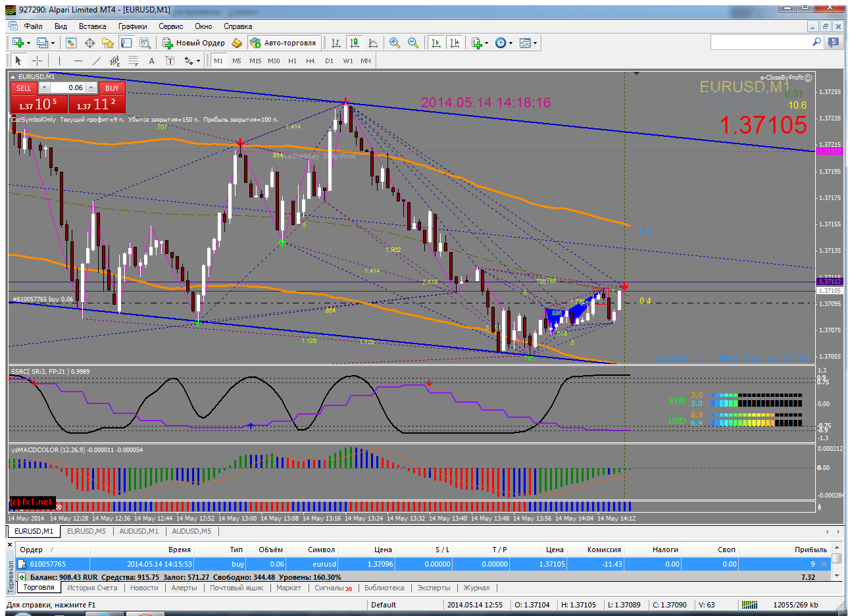This screenshot has width=850, height=616.
Task: Expand the Indicators list dropdown arrow
Action: [x=486, y=43]
